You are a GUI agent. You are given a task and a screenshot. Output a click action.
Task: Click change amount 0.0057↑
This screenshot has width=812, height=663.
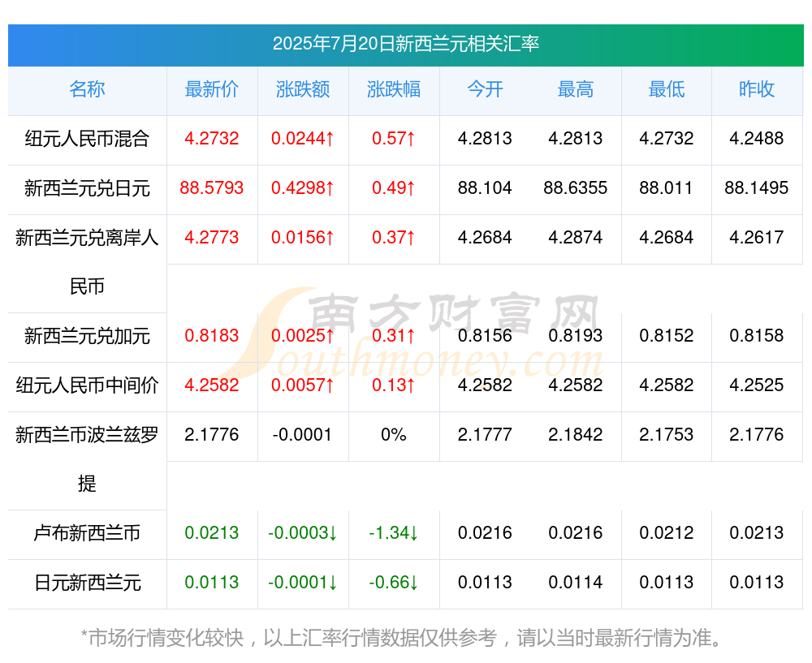pos(303,385)
